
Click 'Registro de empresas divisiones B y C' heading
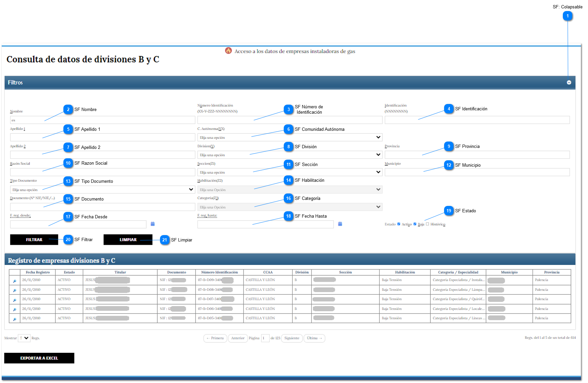62,261
